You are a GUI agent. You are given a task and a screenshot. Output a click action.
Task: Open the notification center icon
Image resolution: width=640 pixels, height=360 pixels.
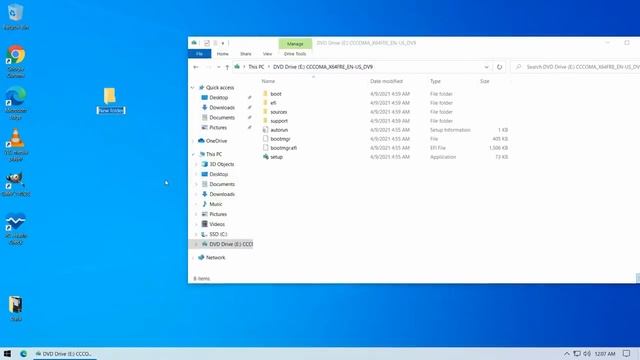[627, 353]
